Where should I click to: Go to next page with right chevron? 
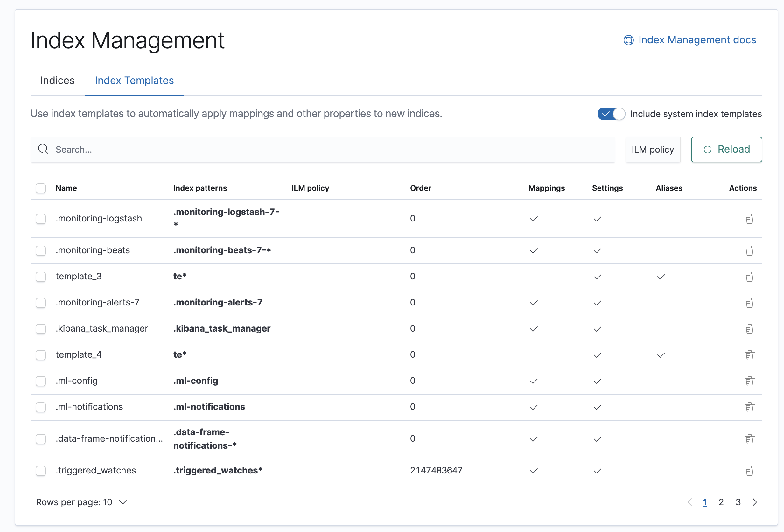[x=755, y=502]
